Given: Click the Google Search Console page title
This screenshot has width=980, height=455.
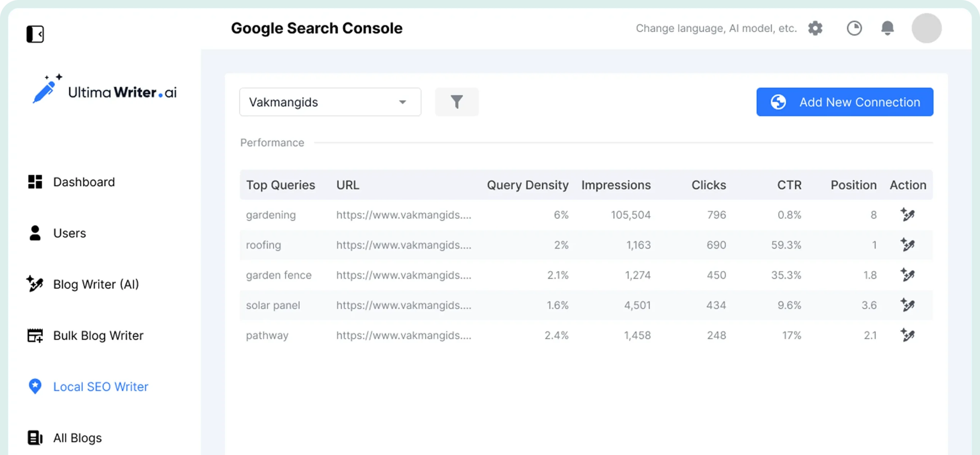Looking at the screenshot, I should pos(317,28).
